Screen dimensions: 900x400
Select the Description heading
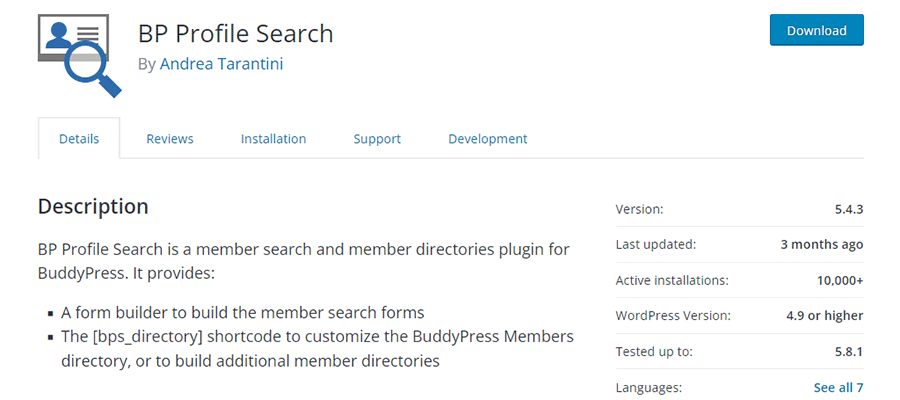(93, 207)
